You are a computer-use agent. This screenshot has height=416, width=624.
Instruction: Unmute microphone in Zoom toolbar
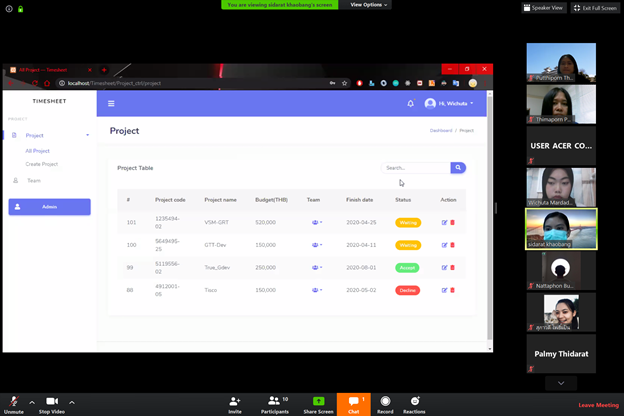coord(14,403)
